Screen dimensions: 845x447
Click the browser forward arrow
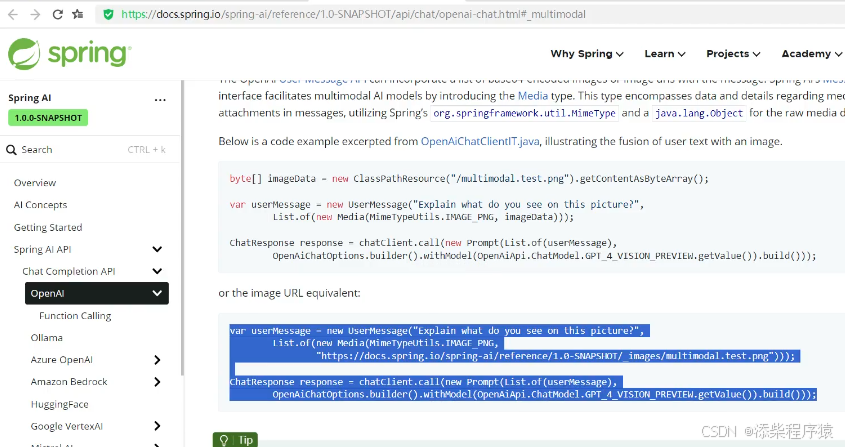click(36, 15)
